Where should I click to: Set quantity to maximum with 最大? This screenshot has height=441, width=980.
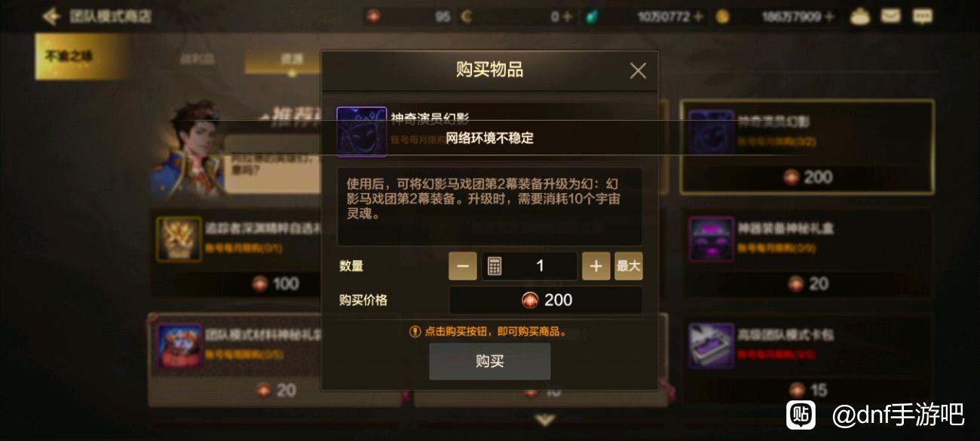coord(629,266)
